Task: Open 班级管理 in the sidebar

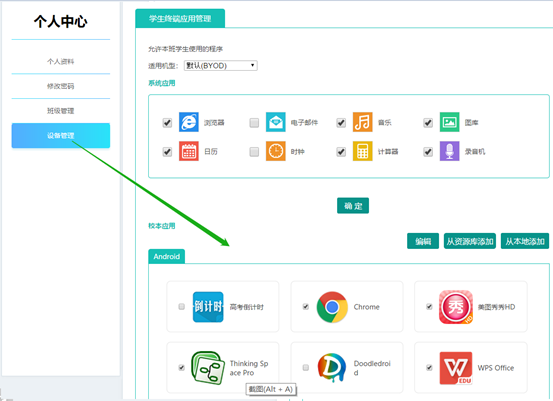Action: click(x=61, y=111)
